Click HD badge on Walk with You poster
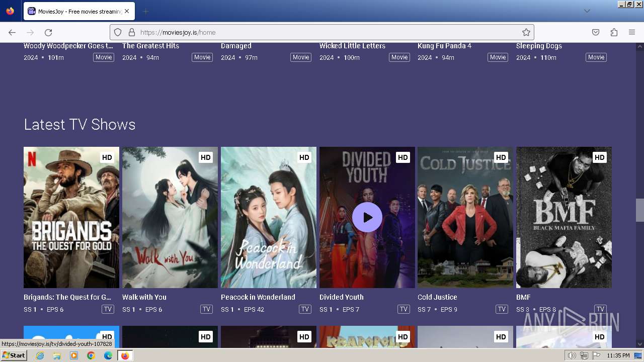 point(206,157)
